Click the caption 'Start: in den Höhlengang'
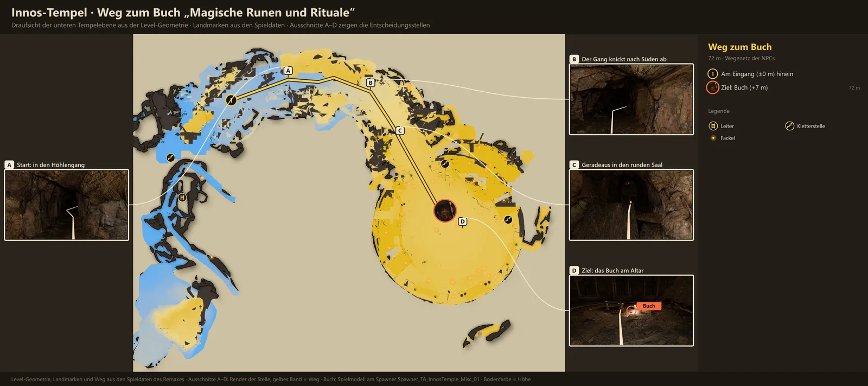Screen dimensions: 868x386 coord(50,165)
